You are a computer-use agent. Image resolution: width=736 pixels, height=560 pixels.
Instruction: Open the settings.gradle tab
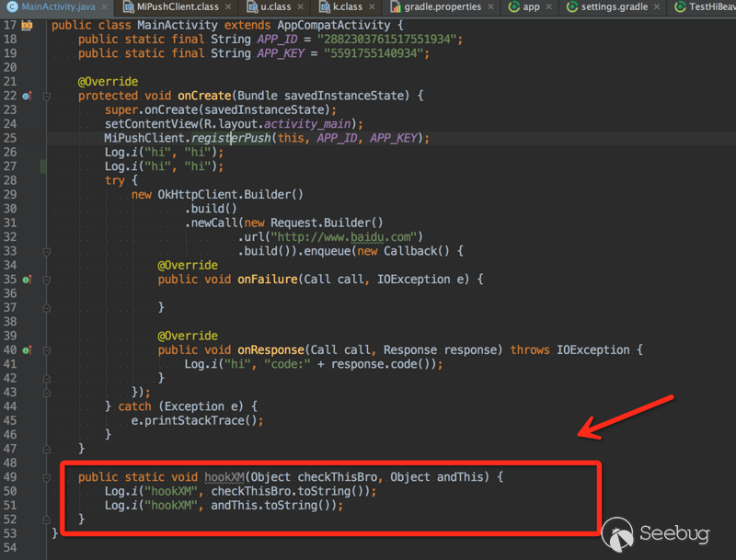[614, 7]
